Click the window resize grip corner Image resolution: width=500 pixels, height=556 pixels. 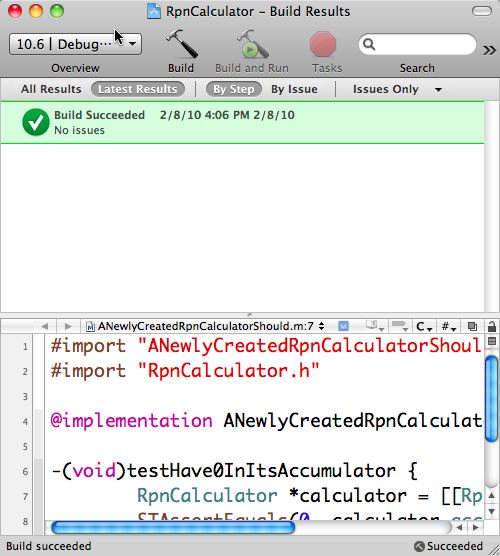point(493,549)
